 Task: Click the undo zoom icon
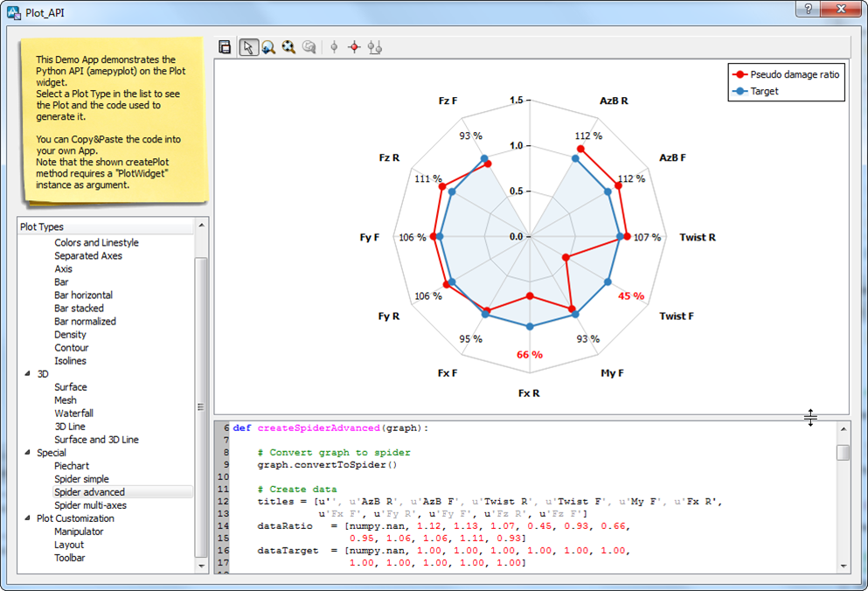pyautogui.click(x=309, y=47)
